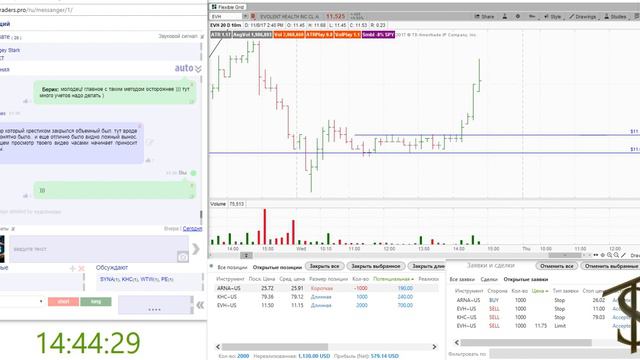Click the green plus icon above ticker list
The width and height of the screenshot is (640, 360).
(73, 268)
